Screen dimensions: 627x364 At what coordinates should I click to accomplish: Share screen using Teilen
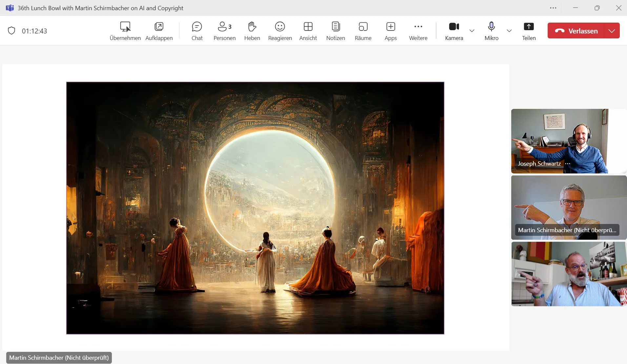coord(529,31)
